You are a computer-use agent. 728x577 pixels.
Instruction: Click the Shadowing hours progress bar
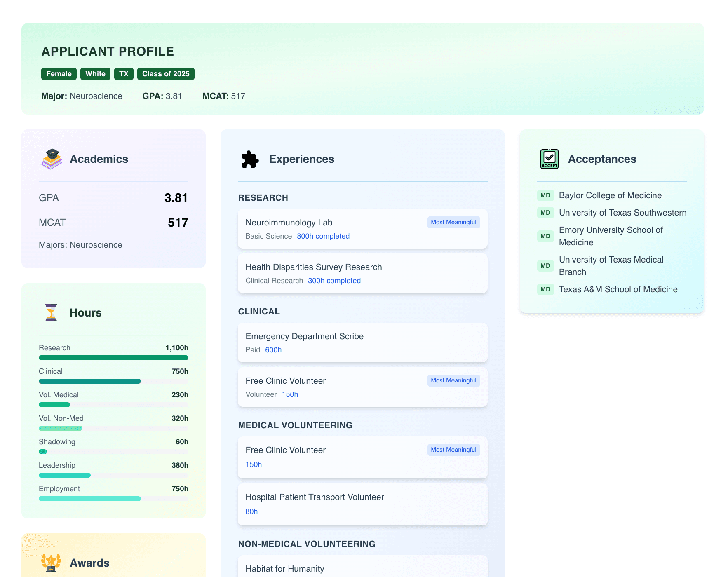[x=113, y=452]
